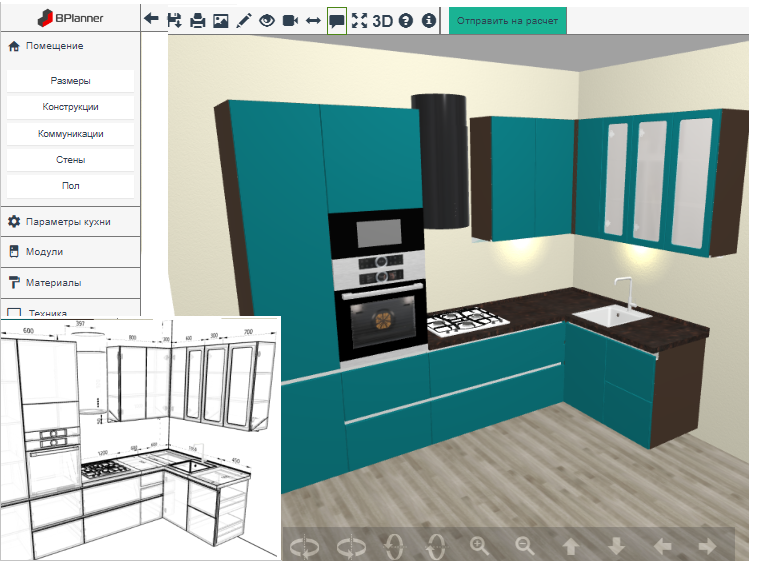Toggle visibility with the eye icon
Screen dimensions: 762x561
coord(267,20)
